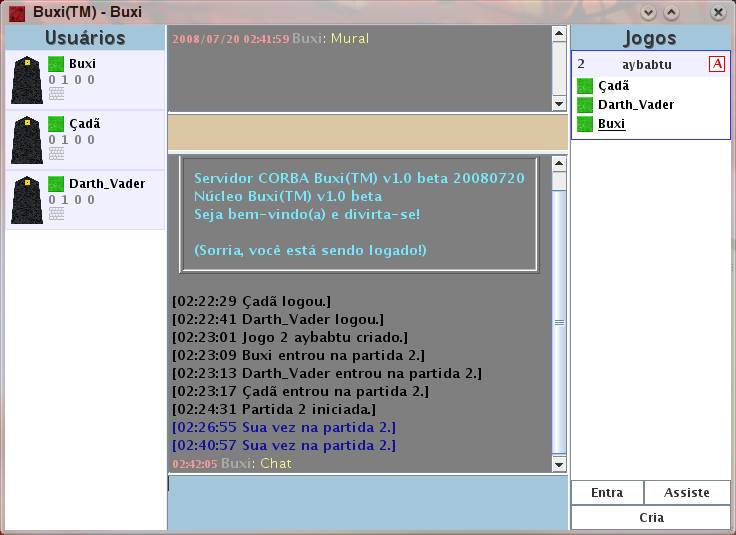Click log line 'Darth_Vader logou.'

[x=277, y=319]
